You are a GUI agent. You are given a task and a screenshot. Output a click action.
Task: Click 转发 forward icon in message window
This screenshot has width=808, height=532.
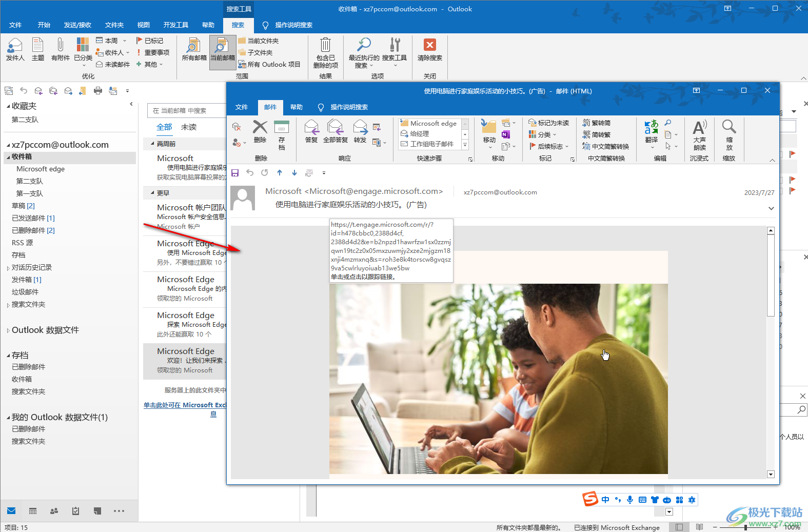click(x=360, y=131)
